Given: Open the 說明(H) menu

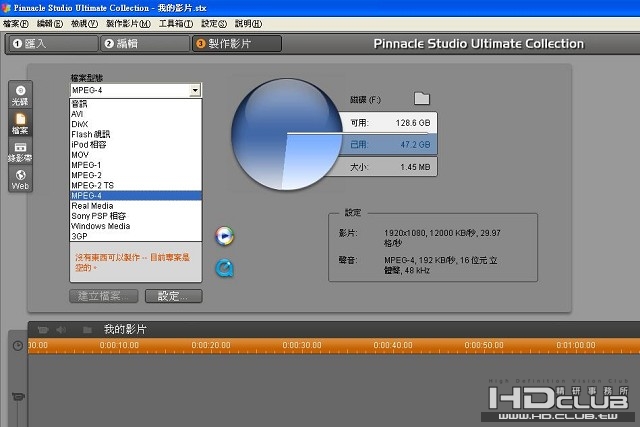Looking at the screenshot, I should coord(248,24).
